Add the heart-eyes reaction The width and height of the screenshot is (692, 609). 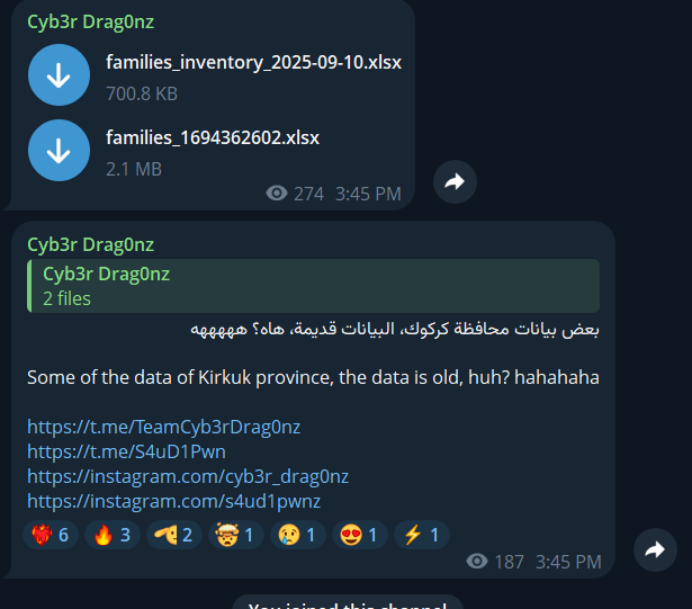(359, 535)
